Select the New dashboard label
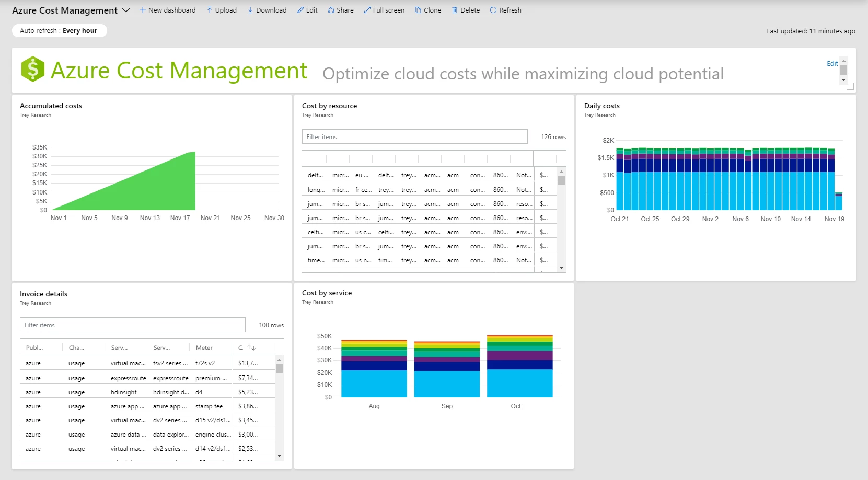This screenshot has width=868, height=480. pyautogui.click(x=172, y=10)
